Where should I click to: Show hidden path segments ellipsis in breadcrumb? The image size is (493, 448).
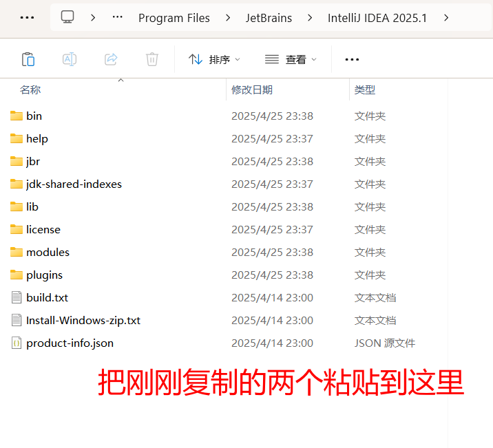pyautogui.click(x=118, y=17)
